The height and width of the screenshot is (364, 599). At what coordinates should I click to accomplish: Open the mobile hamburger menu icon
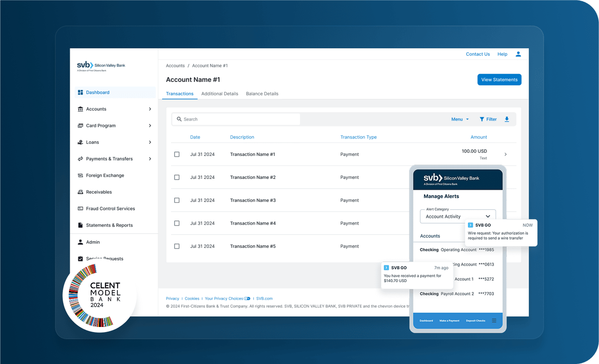[494, 320]
